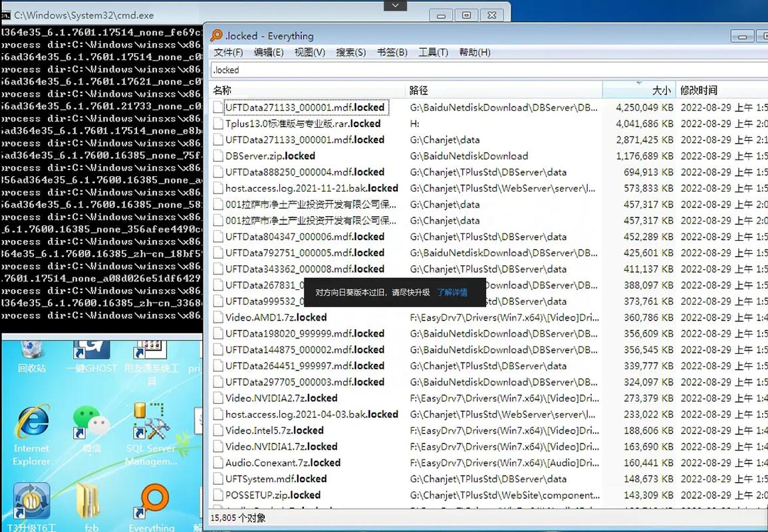
Task: Click the 1,176,689 KB size cell
Action: (x=644, y=156)
